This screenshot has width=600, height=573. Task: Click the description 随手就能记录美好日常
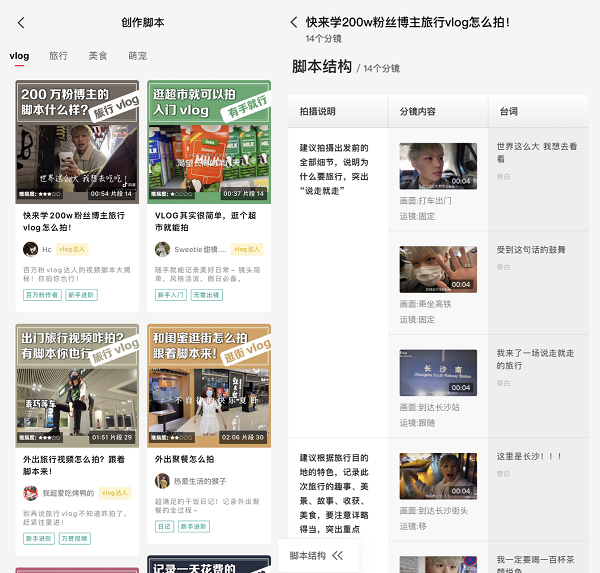tap(208, 274)
